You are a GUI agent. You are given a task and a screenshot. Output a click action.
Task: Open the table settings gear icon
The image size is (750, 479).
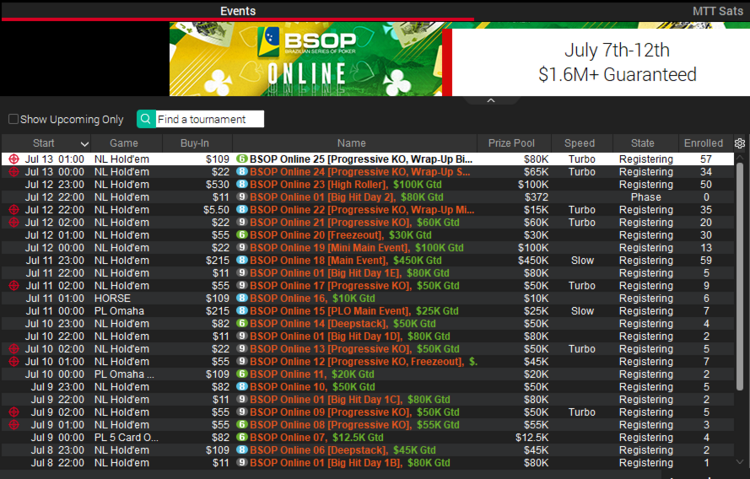click(740, 143)
